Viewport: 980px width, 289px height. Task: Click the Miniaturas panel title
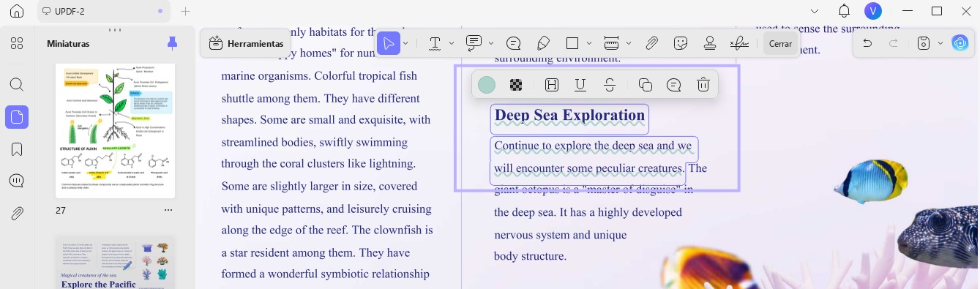(x=68, y=44)
